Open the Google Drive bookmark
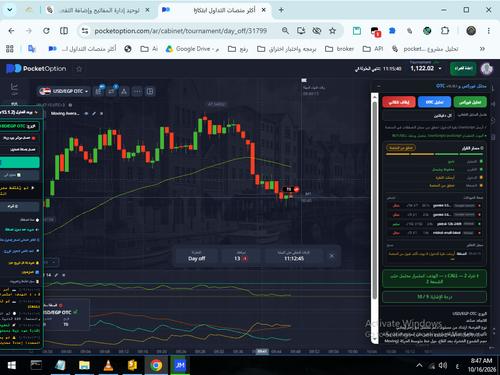Image resolution: width=500 pixels, height=375 pixels. [x=193, y=49]
